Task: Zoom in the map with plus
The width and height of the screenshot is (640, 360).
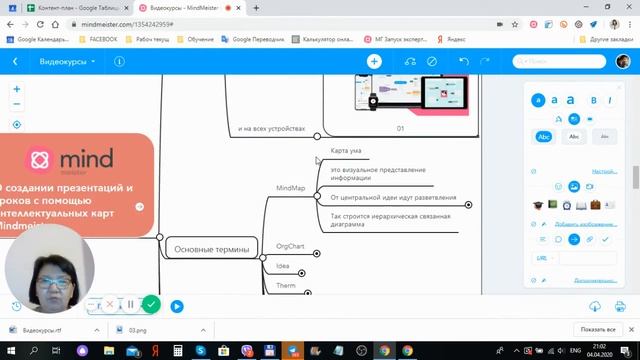Action: (x=17, y=89)
